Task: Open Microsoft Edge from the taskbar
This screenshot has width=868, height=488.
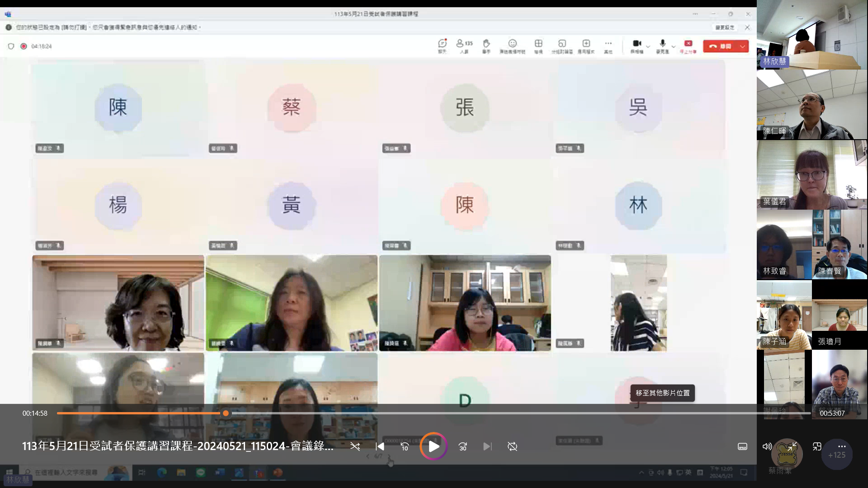Action: 161,473
